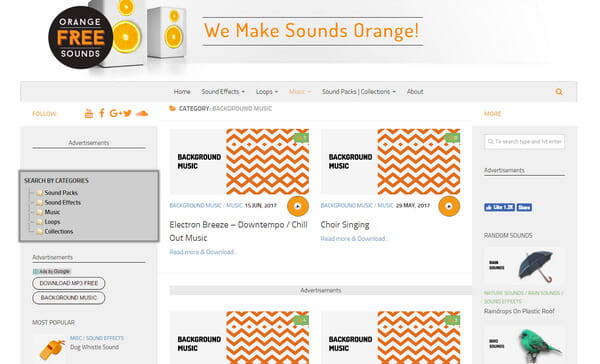Open Sound Packs category folder

tap(61, 193)
